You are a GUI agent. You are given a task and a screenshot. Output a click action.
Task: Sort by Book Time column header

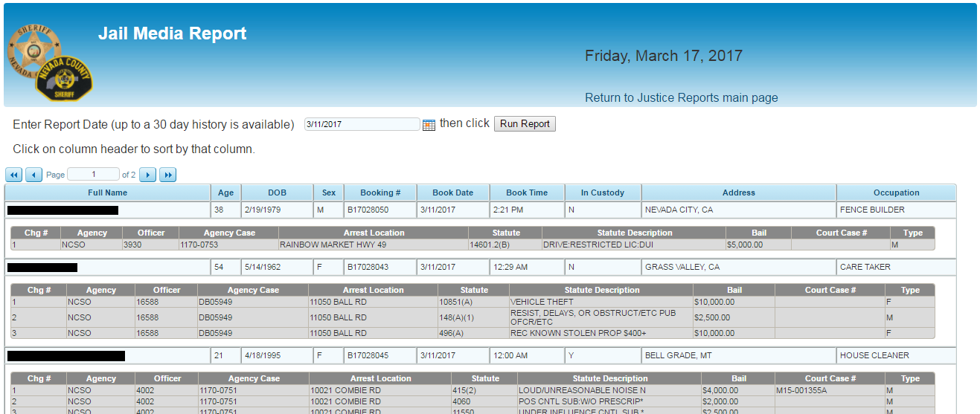(527, 193)
